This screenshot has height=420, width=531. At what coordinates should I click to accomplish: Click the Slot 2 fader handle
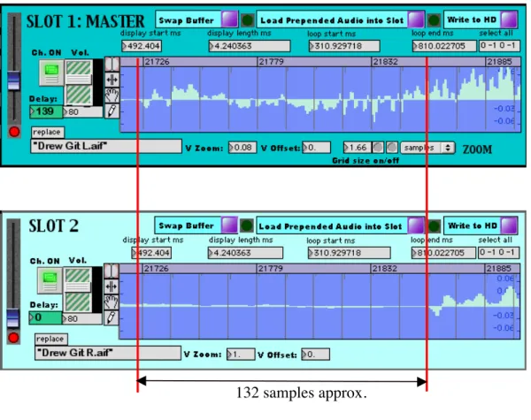(x=13, y=317)
